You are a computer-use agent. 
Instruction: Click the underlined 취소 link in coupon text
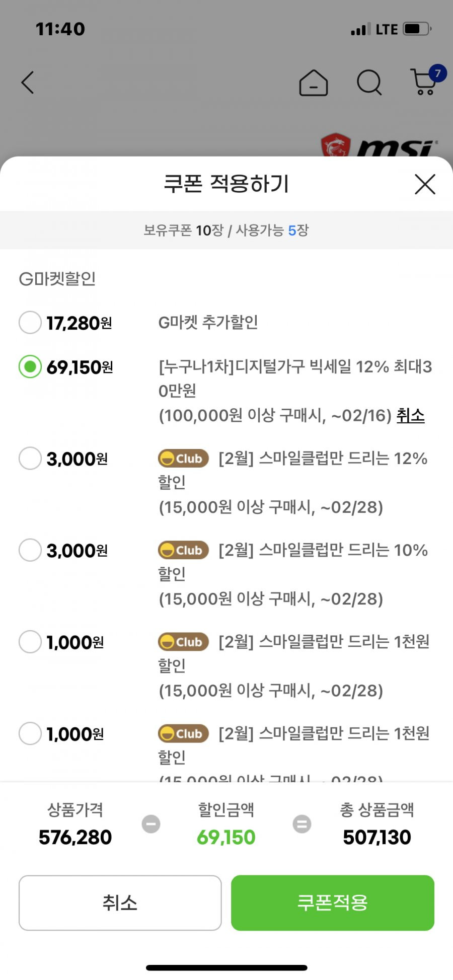tap(411, 416)
